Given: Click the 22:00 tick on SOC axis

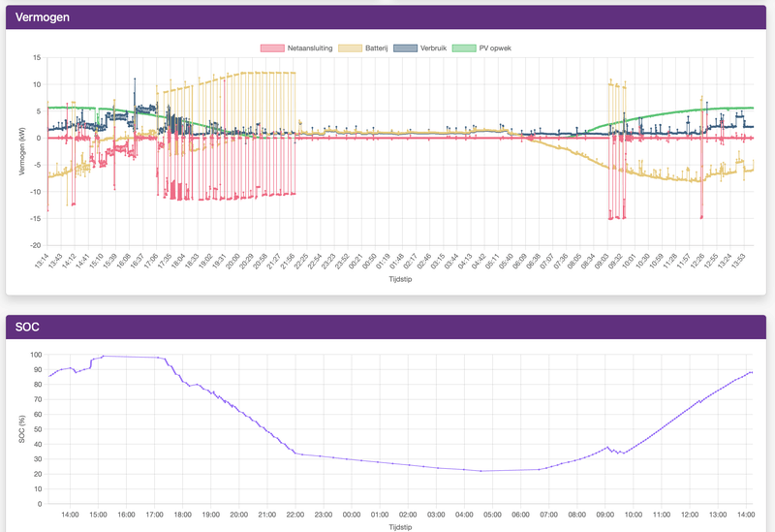Looking at the screenshot, I should coord(295,515).
